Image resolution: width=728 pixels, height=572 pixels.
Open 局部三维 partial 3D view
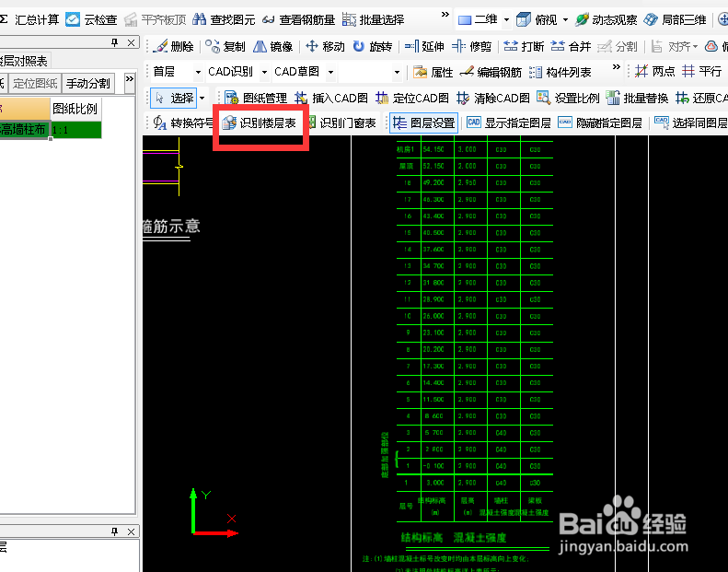pos(675,19)
